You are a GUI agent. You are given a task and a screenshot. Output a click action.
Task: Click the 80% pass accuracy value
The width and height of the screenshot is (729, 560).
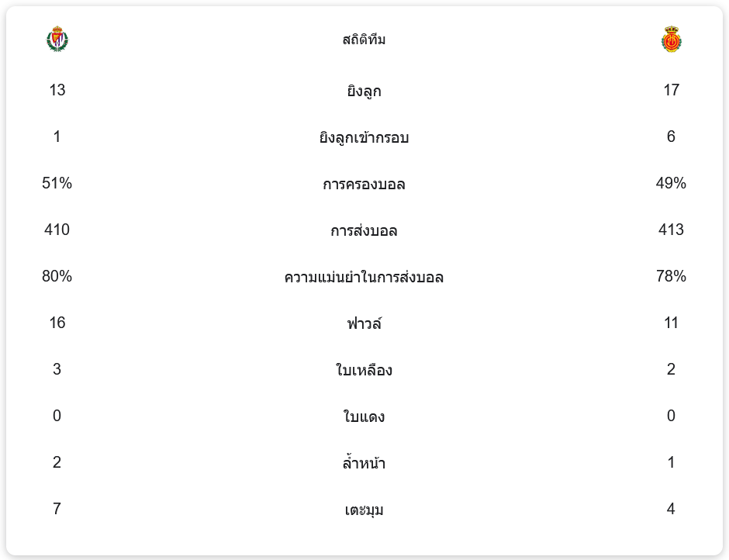pos(57,276)
